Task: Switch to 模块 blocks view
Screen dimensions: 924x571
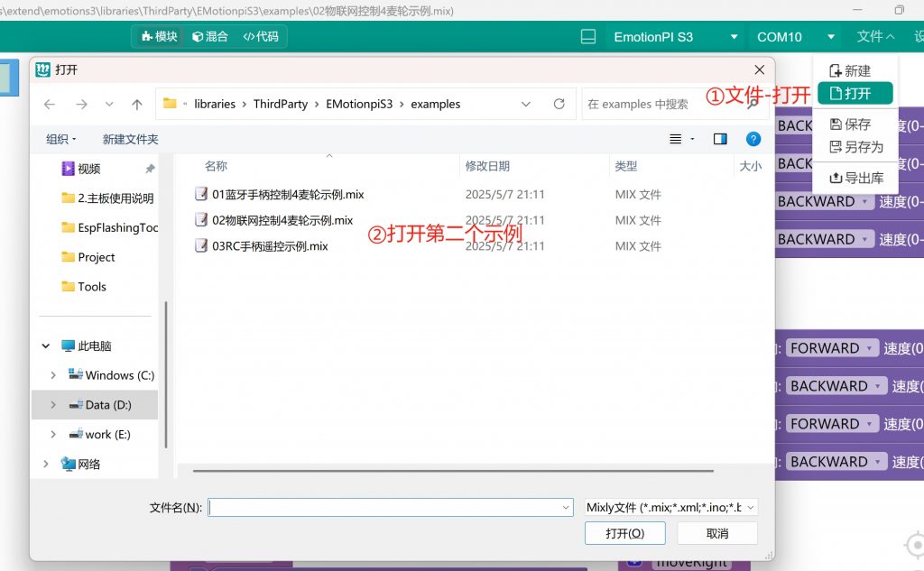Action: [x=159, y=36]
